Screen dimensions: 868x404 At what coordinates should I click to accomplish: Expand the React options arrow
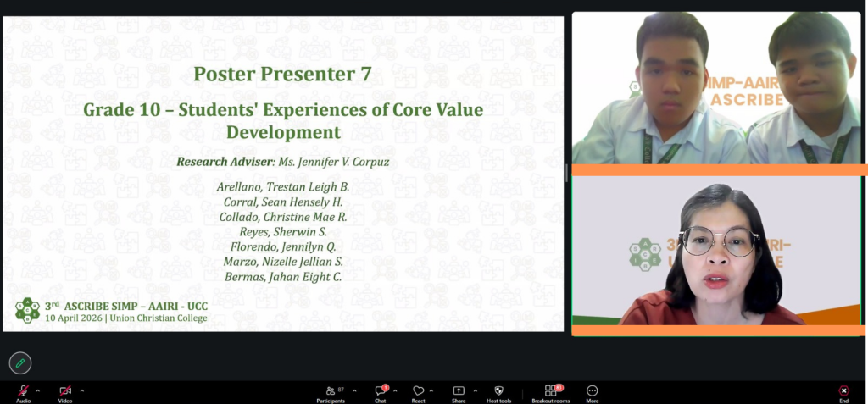431,390
